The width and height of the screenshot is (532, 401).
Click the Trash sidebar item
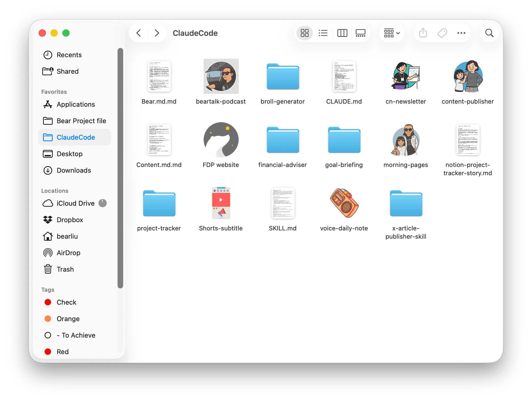(65, 269)
